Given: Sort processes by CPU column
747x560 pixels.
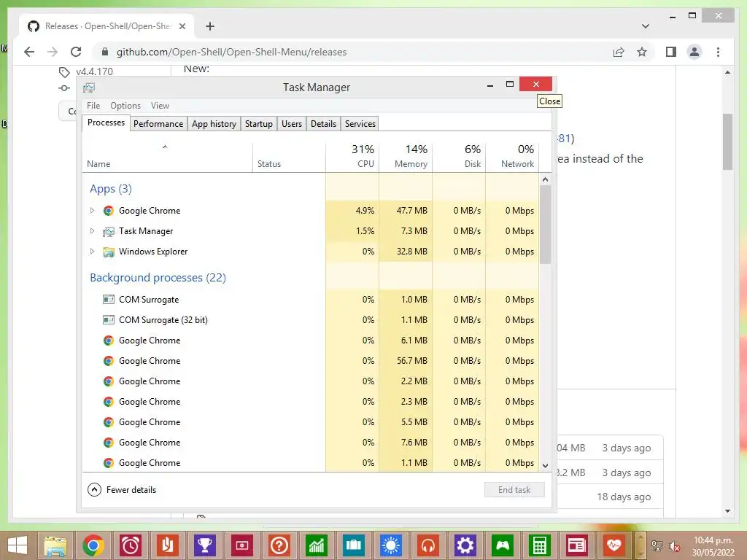Looking at the screenshot, I should click(x=352, y=156).
